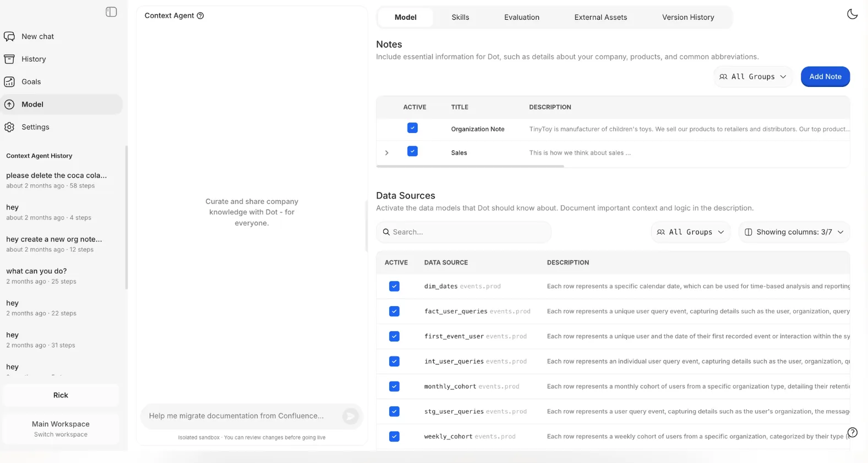Switch to the Skills tab
Viewport: 868px width, 463px height.
coord(460,18)
